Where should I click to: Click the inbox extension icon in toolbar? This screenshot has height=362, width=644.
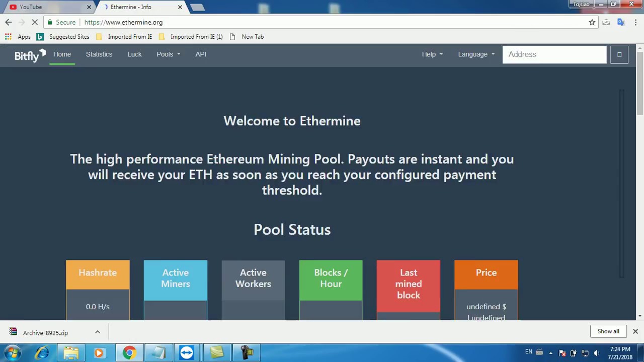pos(606,22)
